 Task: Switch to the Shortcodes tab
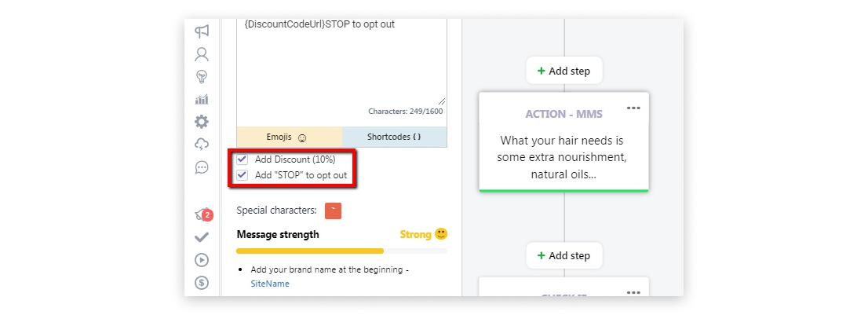(394, 137)
